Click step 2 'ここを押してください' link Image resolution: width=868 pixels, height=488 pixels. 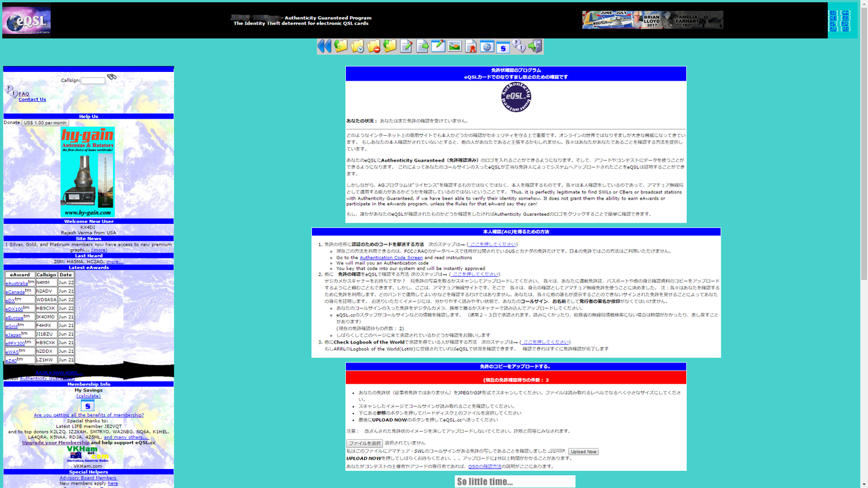tap(474, 275)
